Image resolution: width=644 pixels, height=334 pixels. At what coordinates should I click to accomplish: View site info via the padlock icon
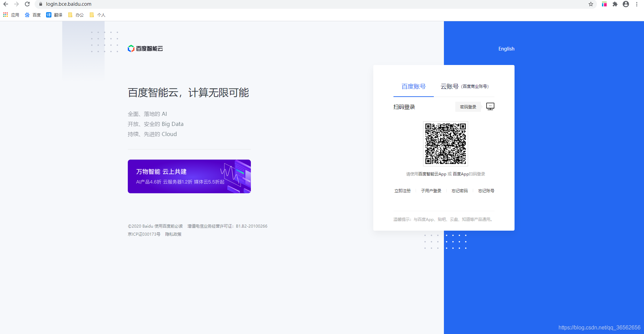click(41, 4)
